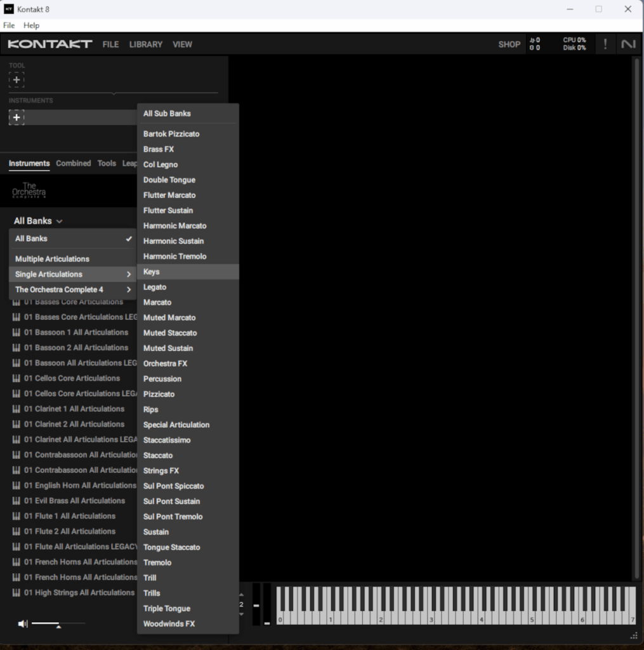
Task: Click icon beside 01 High Strings All Articulations
Action: pos(16,593)
